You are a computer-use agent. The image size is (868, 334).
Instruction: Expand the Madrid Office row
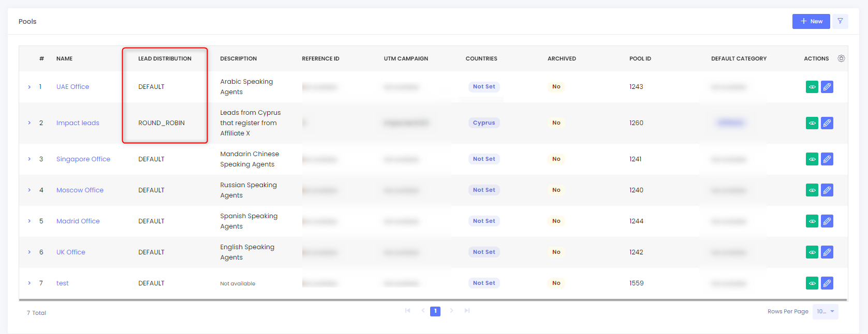(29, 221)
